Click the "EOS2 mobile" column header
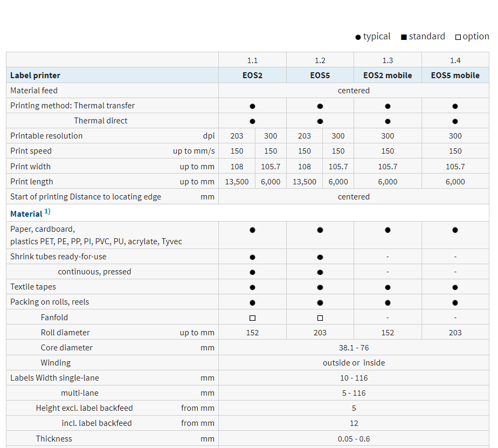Viewport: 498px width, 448px height. [x=388, y=75]
